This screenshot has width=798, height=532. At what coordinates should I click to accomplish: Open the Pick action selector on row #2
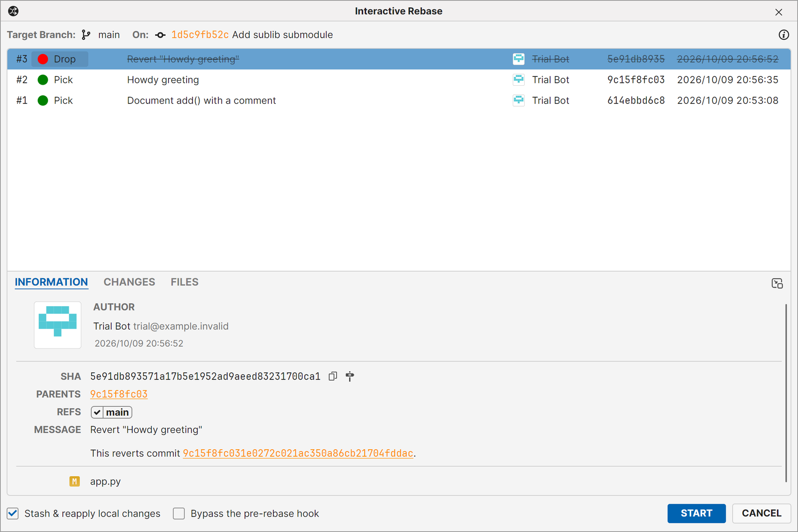tap(60, 80)
